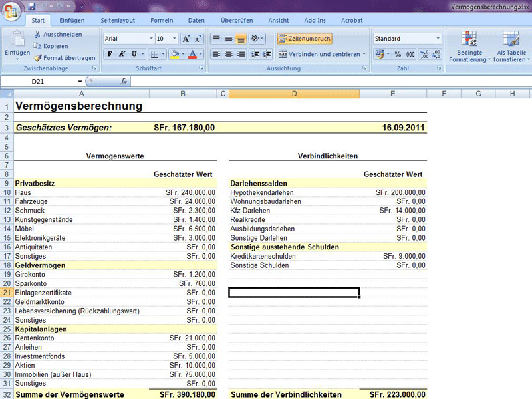532x399 pixels.
Task: Open Als Tabelle formatieren gallery
Action: click(511, 46)
